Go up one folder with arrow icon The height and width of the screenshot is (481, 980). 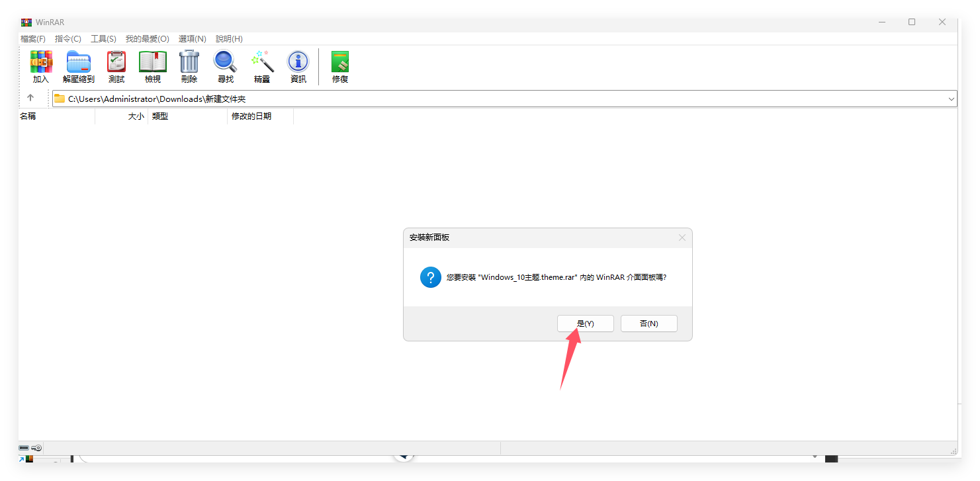click(30, 98)
